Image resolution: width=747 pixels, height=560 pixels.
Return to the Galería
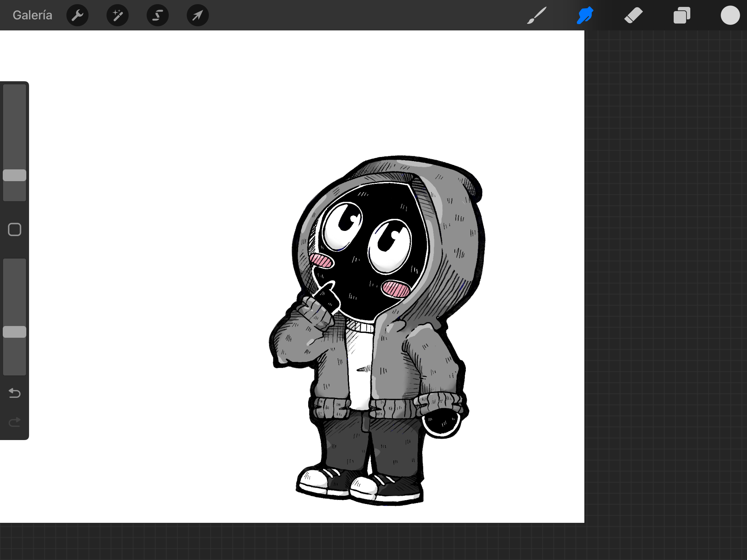pyautogui.click(x=33, y=15)
